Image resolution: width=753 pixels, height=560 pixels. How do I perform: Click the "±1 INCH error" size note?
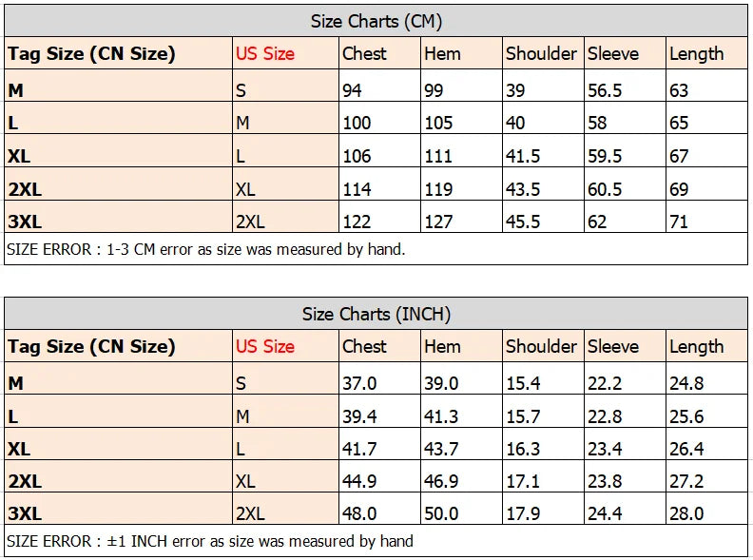(209, 541)
